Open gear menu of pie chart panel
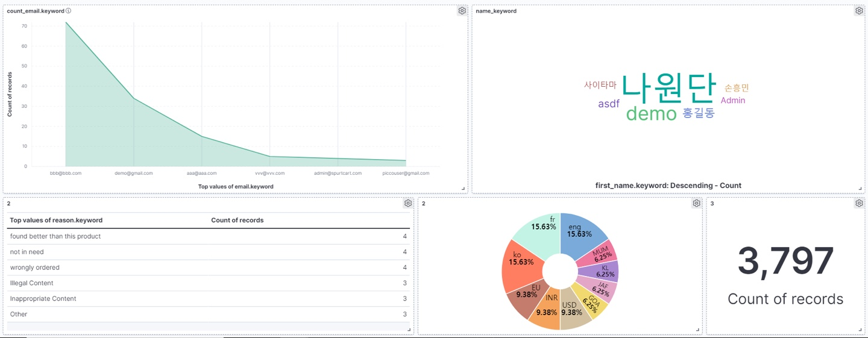The image size is (868, 338). (696, 204)
